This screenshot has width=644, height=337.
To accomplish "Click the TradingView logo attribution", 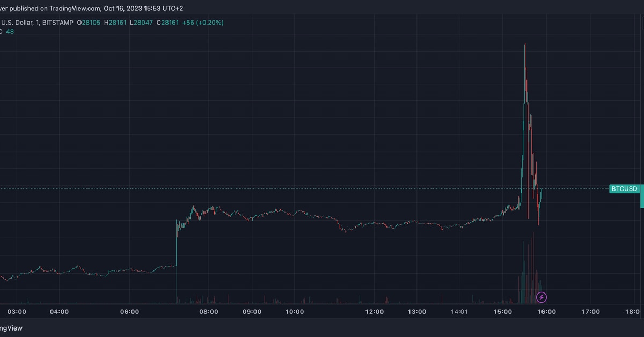I will point(12,327).
